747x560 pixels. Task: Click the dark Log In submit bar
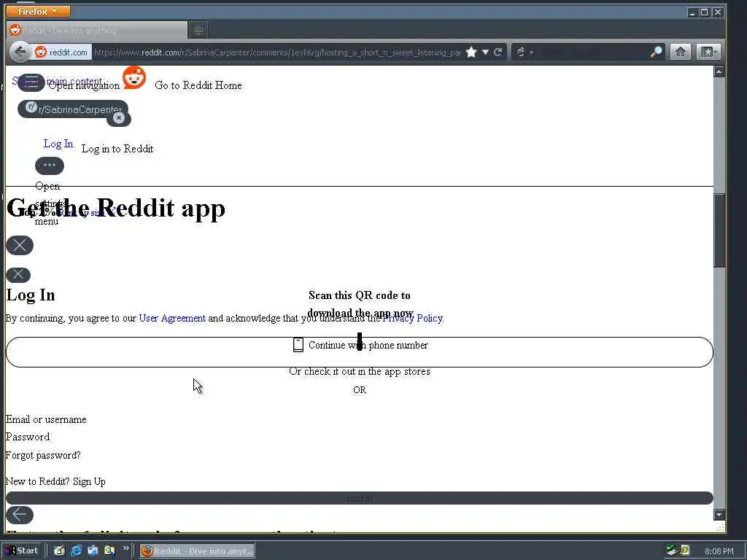(x=360, y=498)
